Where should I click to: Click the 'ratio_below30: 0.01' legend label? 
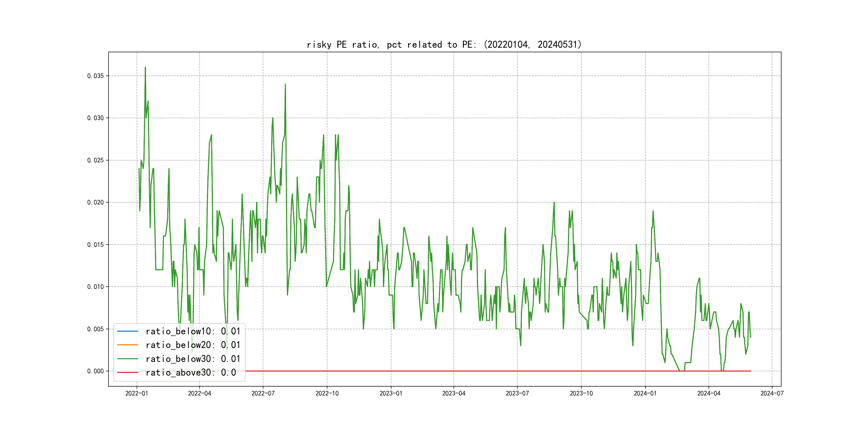click(x=193, y=359)
